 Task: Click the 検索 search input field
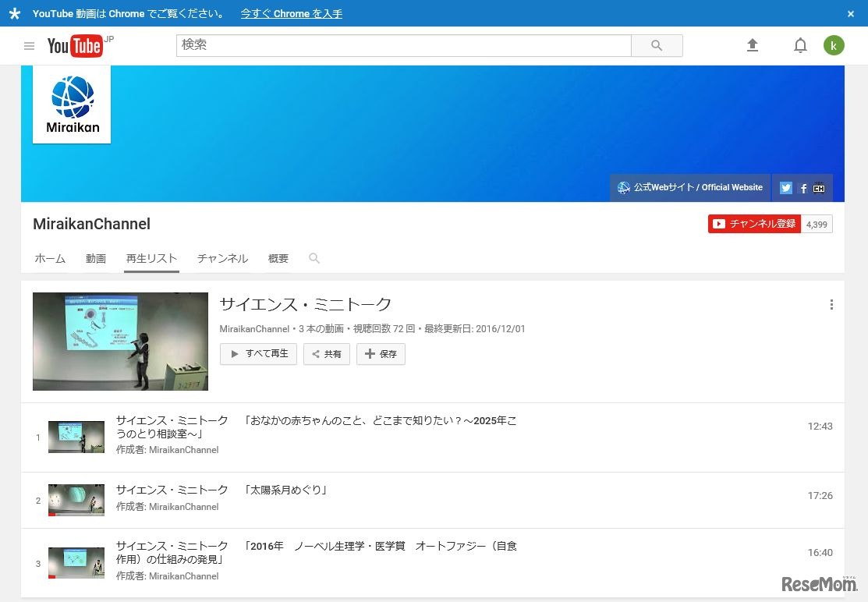point(403,46)
